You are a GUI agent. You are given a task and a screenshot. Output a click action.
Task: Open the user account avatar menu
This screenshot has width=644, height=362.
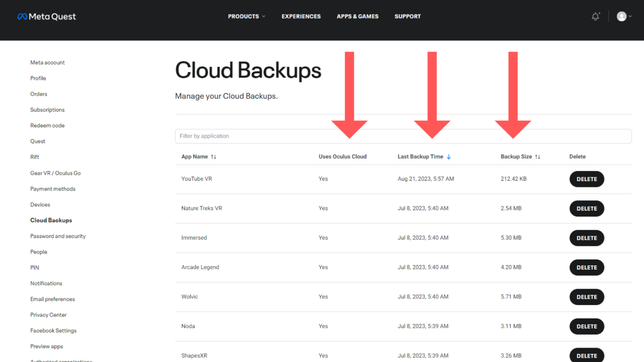(x=624, y=16)
